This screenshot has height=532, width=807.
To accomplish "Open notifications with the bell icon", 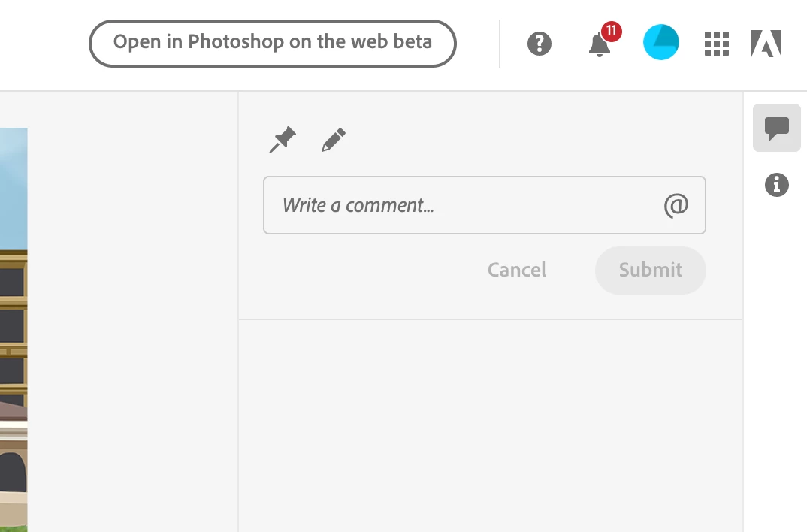I will 599,45.
